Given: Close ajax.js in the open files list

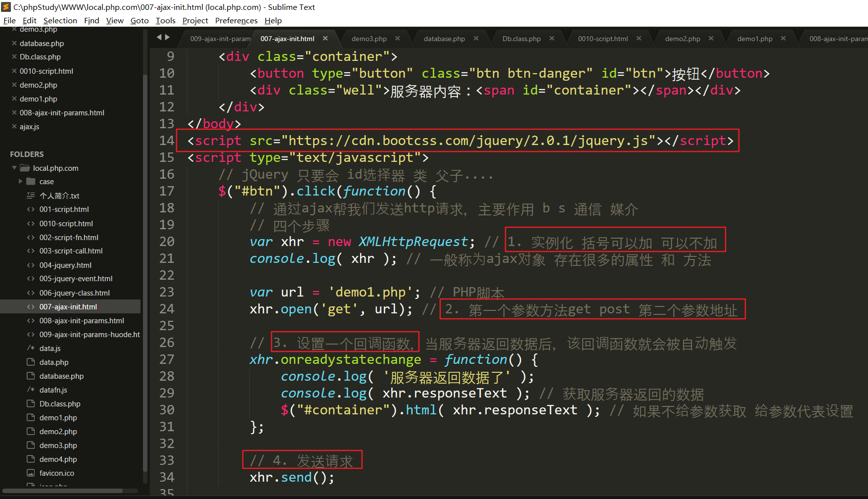Looking at the screenshot, I should pyautogui.click(x=14, y=127).
